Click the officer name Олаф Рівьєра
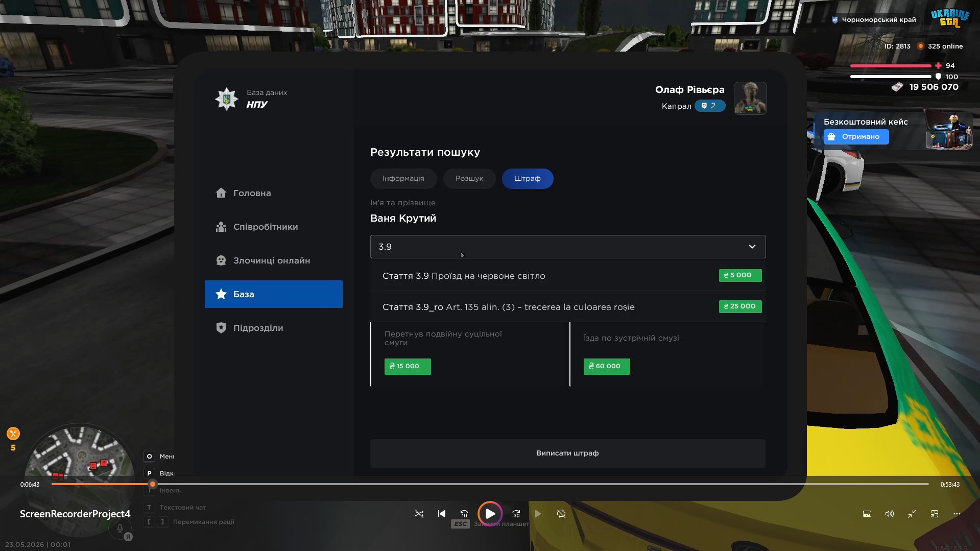980x551 pixels. (x=690, y=90)
